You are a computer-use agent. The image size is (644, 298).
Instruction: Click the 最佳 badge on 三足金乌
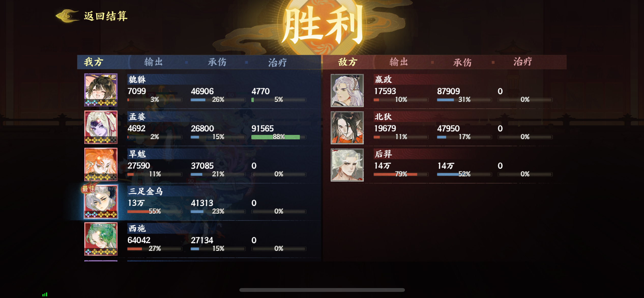click(88, 189)
